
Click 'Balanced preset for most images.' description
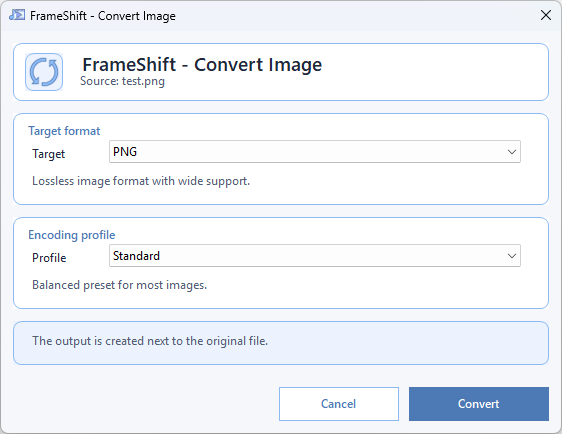coord(119,285)
